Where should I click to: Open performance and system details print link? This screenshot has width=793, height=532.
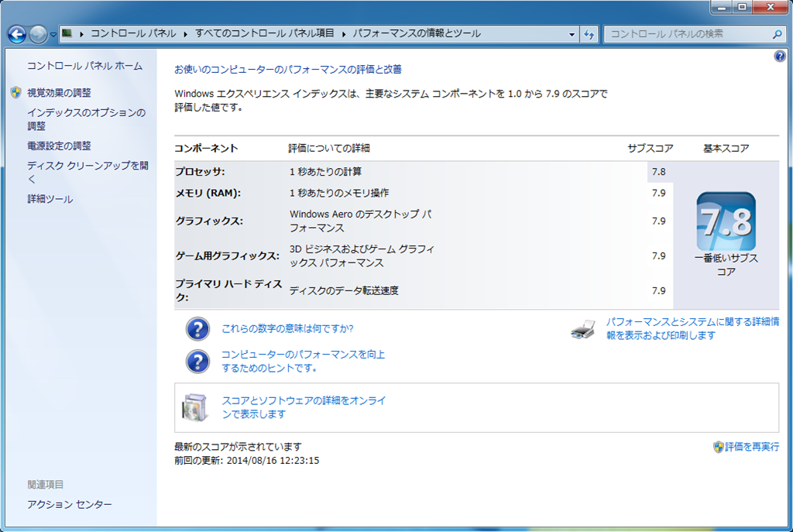click(693, 328)
